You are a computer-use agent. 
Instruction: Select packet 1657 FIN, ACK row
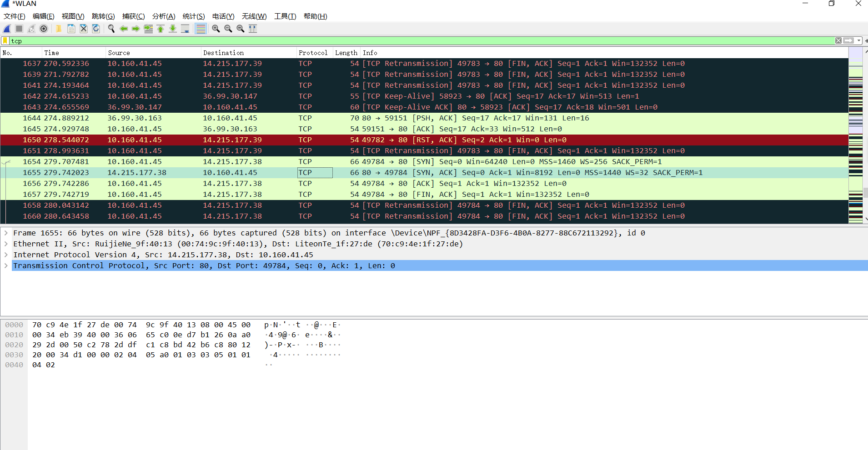pos(424,195)
